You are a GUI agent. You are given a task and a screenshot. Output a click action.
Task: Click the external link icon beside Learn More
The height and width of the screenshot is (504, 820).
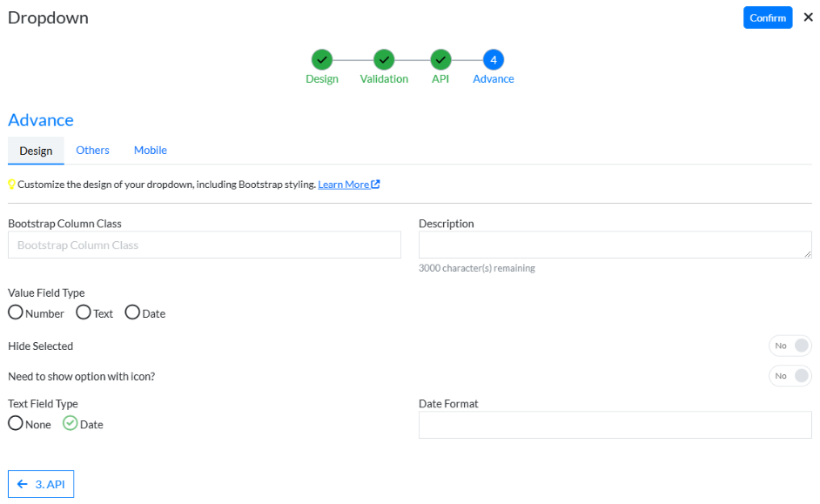[375, 185]
